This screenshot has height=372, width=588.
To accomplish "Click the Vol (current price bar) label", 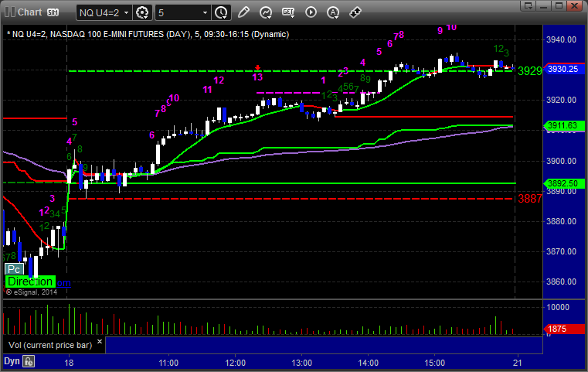I will pyautogui.click(x=50, y=345).
